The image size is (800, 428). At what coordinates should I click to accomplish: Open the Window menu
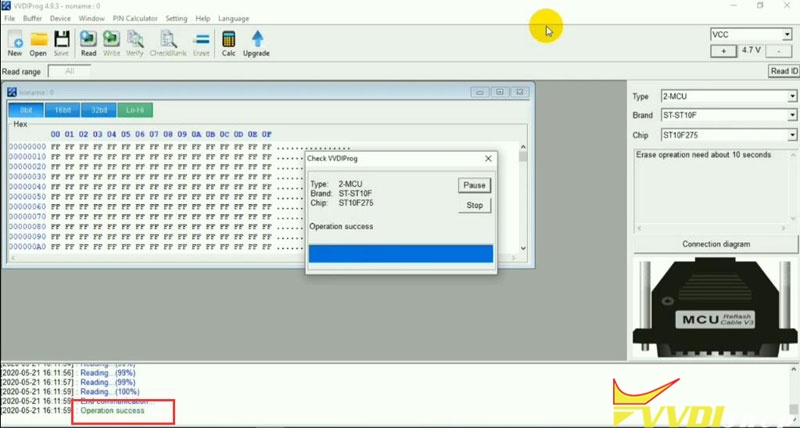(92, 18)
